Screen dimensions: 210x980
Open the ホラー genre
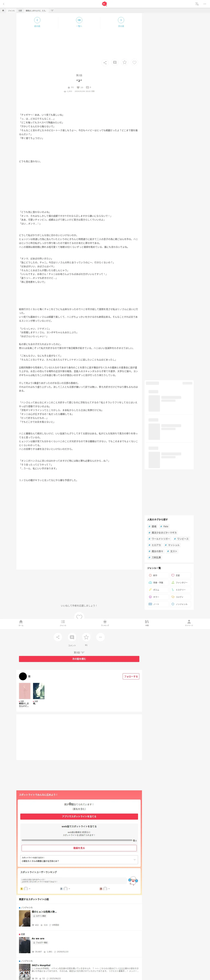158,597
